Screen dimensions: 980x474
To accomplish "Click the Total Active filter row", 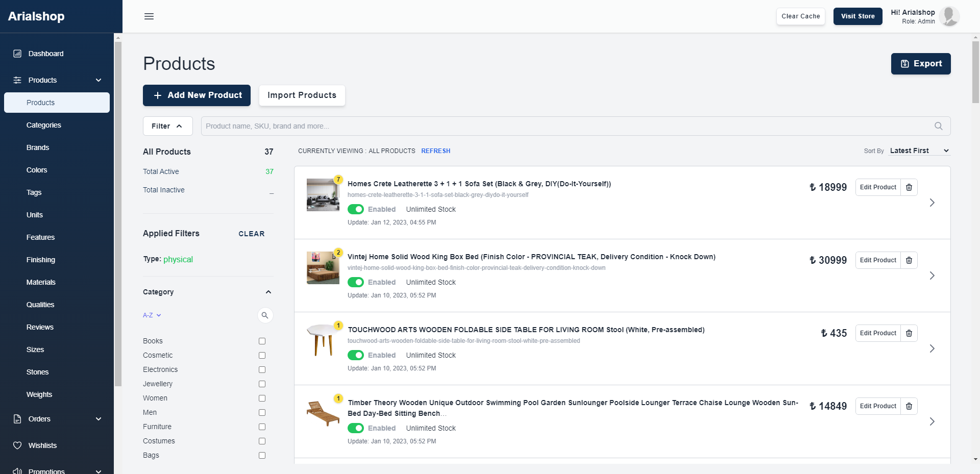I will 208,171.
